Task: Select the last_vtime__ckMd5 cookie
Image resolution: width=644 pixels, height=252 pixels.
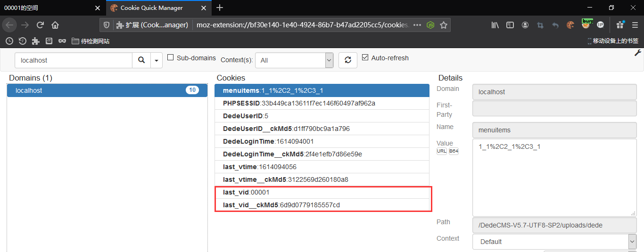Action: click(322, 179)
